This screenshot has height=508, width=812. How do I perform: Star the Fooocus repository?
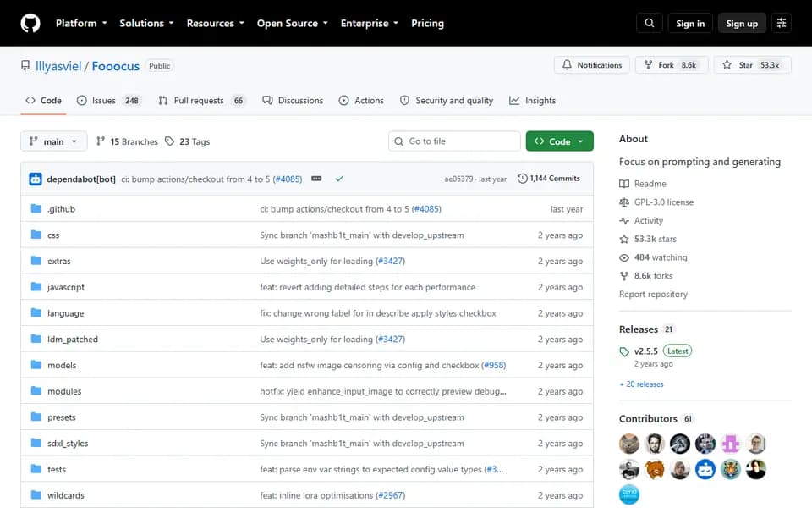coord(753,65)
